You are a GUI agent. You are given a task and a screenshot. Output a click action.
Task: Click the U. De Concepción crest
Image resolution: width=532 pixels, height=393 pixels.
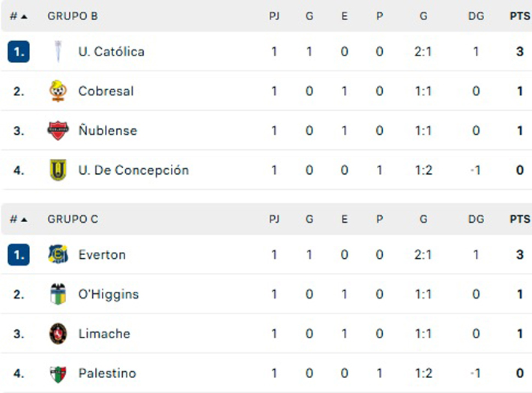pyautogui.click(x=58, y=170)
